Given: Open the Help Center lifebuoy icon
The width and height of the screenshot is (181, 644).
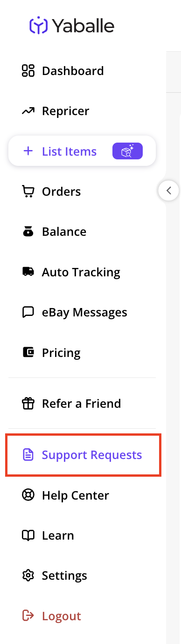Looking at the screenshot, I should 28,495.
